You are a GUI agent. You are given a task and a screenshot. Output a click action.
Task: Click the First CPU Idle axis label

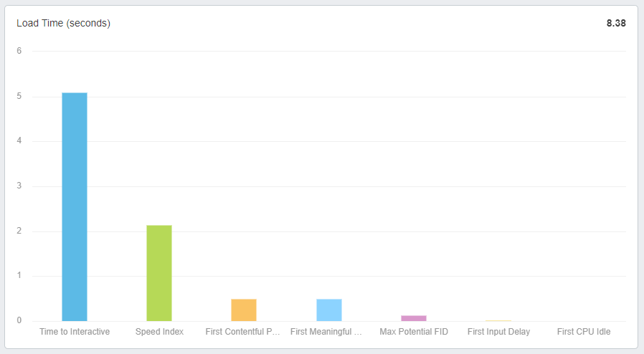point(584,332)
